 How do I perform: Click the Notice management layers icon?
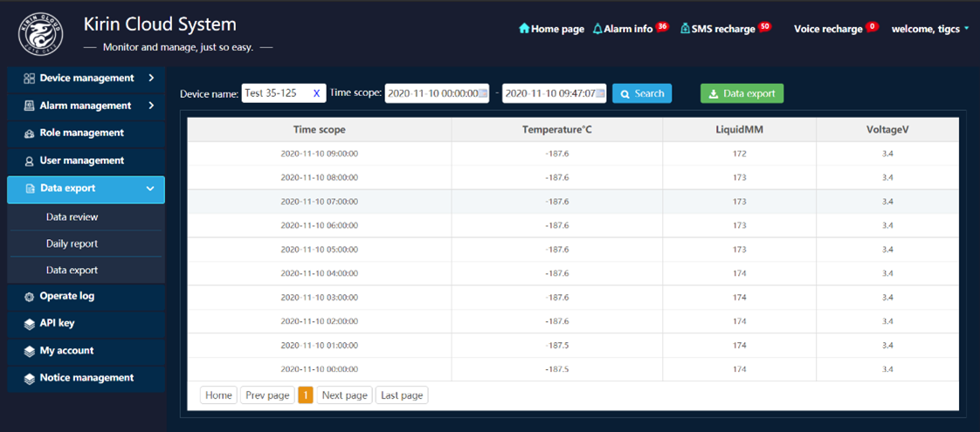pyautogui.click(x=29, y=378)
